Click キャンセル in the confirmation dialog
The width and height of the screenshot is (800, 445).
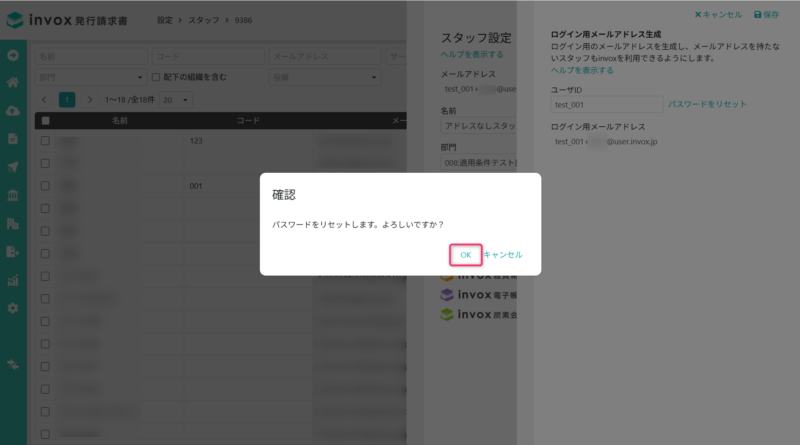[503, 255]
